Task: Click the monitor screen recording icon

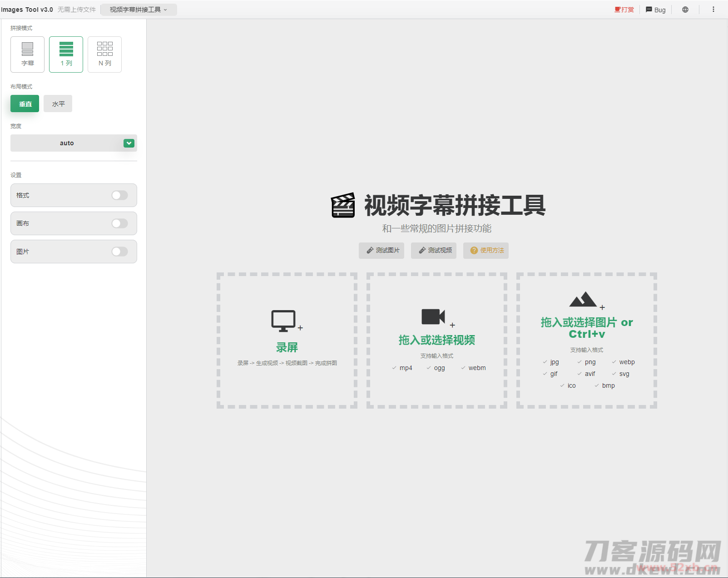Action: (x=284, y=321)
